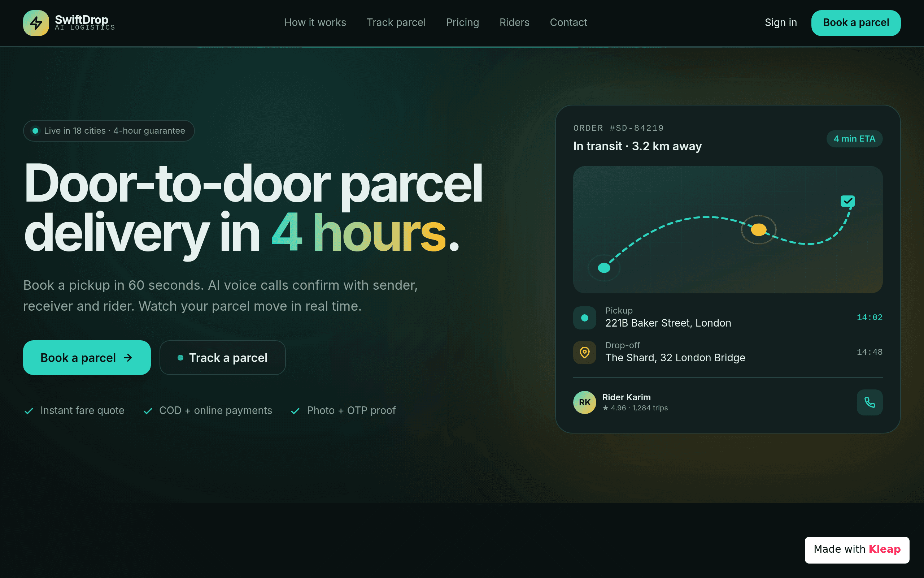The width and height of the screenshot is (924, 578).
Task: Click Book a parcel in header
Action: point(856,23)
